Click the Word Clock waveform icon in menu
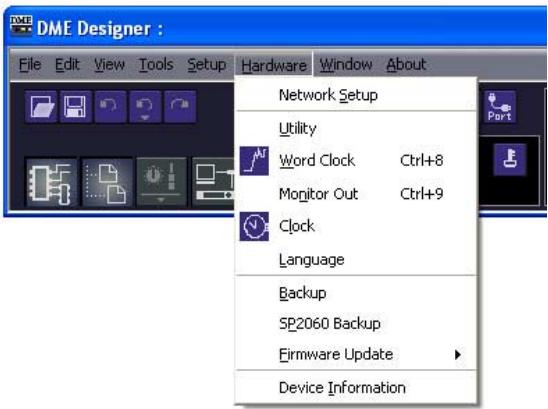The height and width of the screenshot is (409, 548). (x=254, y=161)
